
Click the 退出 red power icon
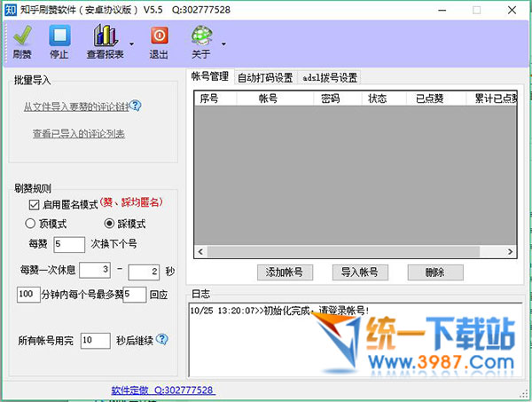(159, 36)
